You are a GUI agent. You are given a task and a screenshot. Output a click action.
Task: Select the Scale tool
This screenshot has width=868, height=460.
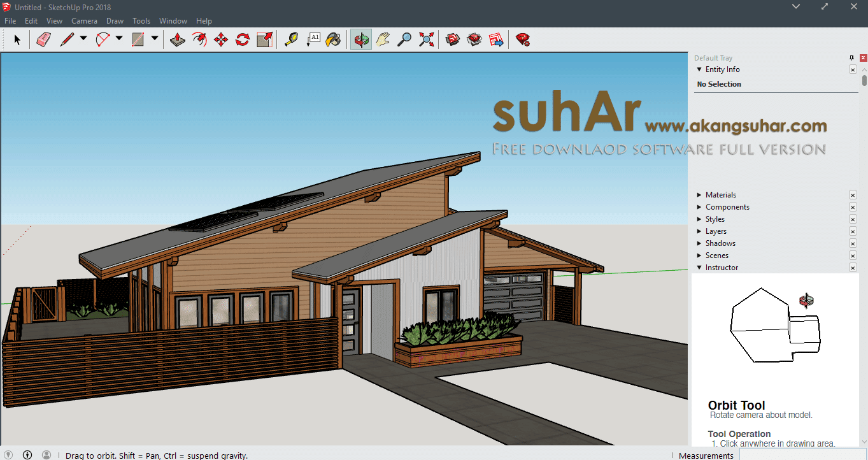tap(264, 40)
